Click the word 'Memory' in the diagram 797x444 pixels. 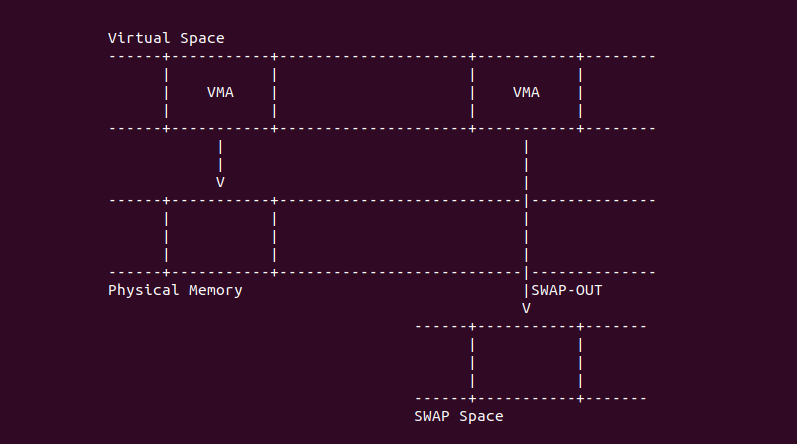216,290
